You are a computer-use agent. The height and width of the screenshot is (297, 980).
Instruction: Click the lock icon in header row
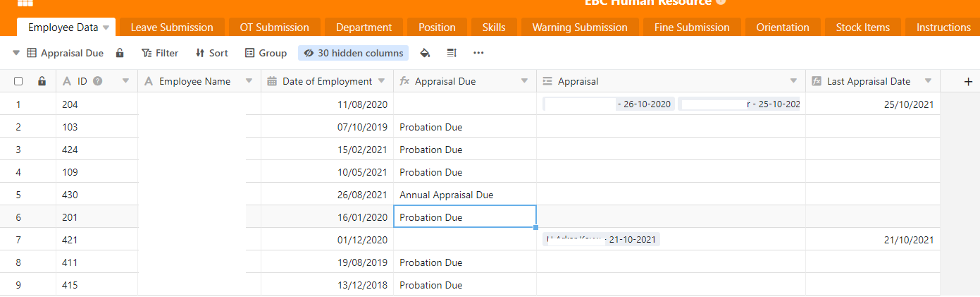click(x=42, y=81)
